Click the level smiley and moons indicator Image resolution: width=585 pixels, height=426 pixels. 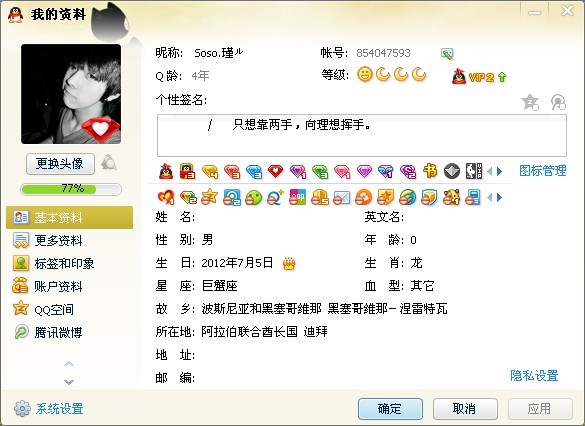click(x=392, y=75)
